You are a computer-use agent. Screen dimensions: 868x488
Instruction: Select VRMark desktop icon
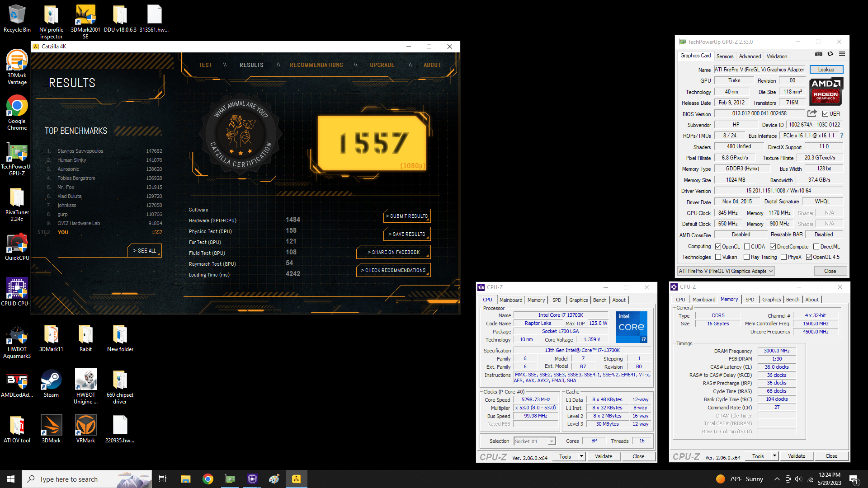[85, 429]
